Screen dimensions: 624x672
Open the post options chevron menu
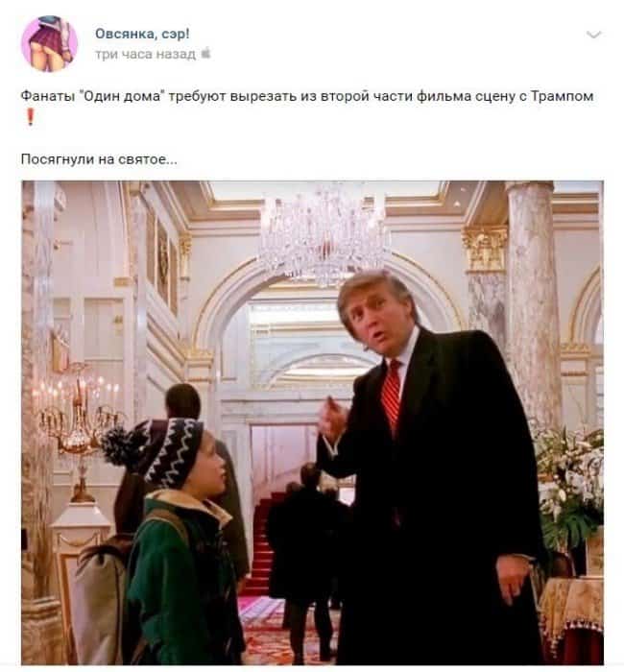pos(593,35)
